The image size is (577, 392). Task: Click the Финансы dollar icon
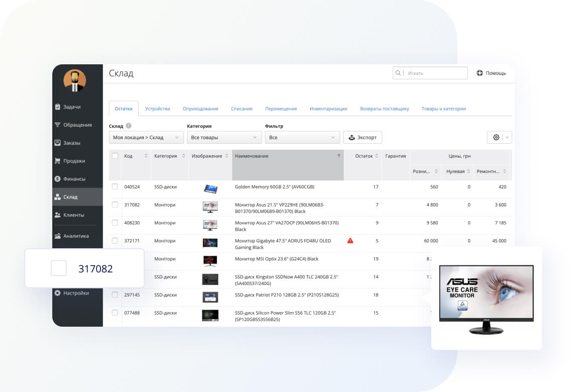click(x=58, y=179)
